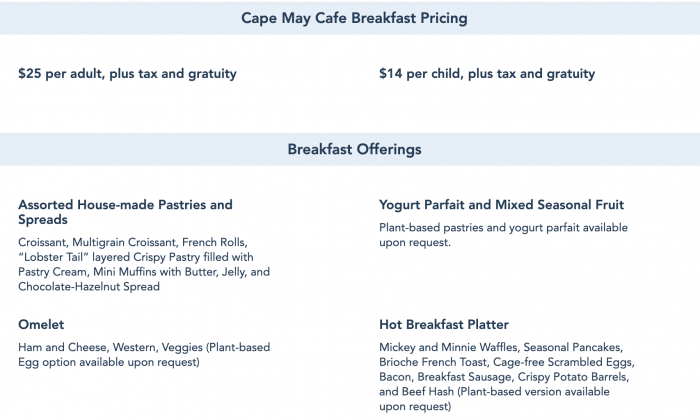Click the Hot Breakfast Platter heading

click(444, 325)
